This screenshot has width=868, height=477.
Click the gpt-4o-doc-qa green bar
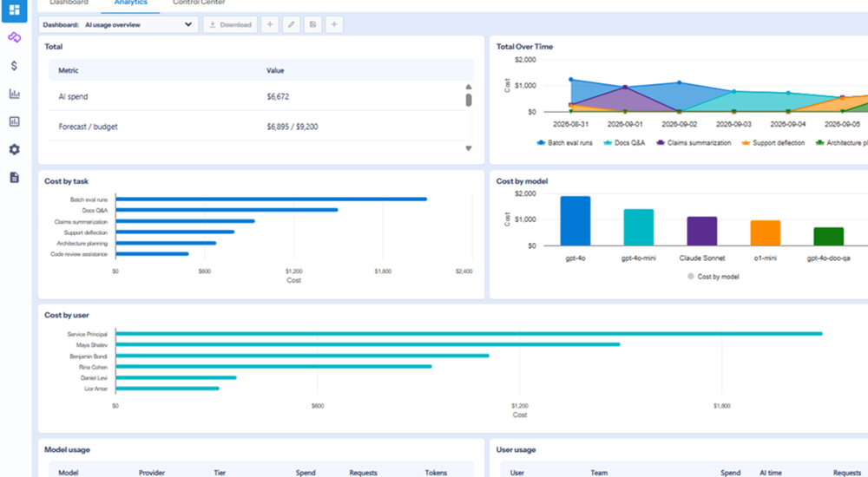click(829, 236)
